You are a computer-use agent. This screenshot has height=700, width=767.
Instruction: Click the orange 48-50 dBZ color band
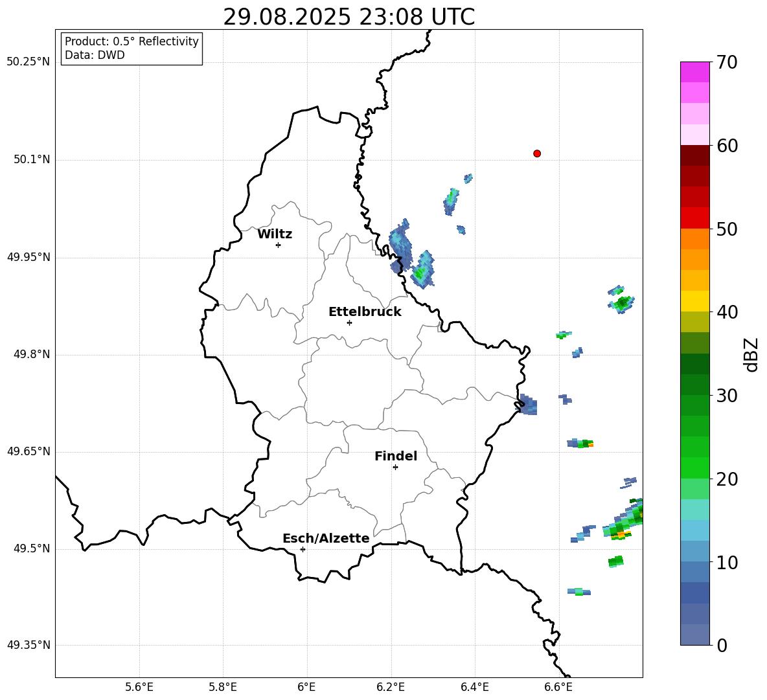694,239
